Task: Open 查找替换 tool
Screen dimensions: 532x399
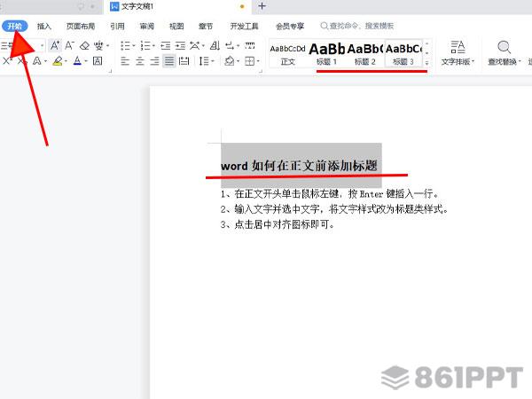Action: tap(505, 53)
